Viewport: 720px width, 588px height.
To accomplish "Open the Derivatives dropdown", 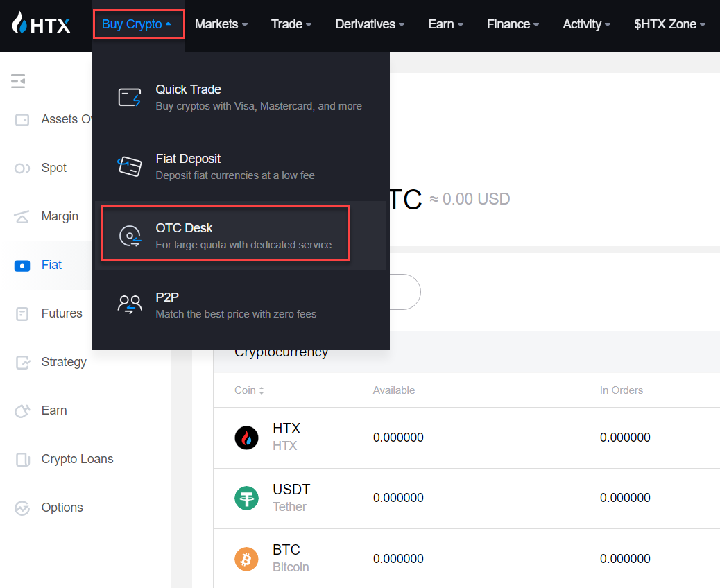I will tap(370, 24).
